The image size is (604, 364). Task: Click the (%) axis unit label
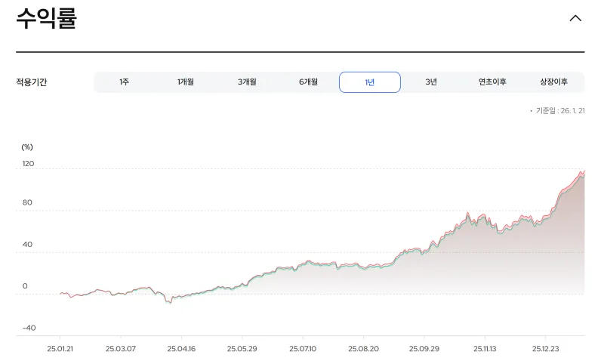(27, 147)
